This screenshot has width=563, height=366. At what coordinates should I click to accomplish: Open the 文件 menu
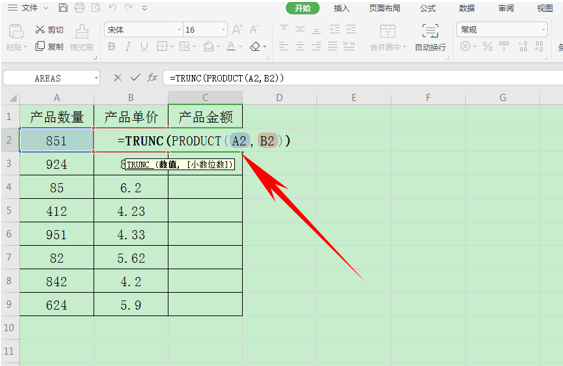(29, 8)
